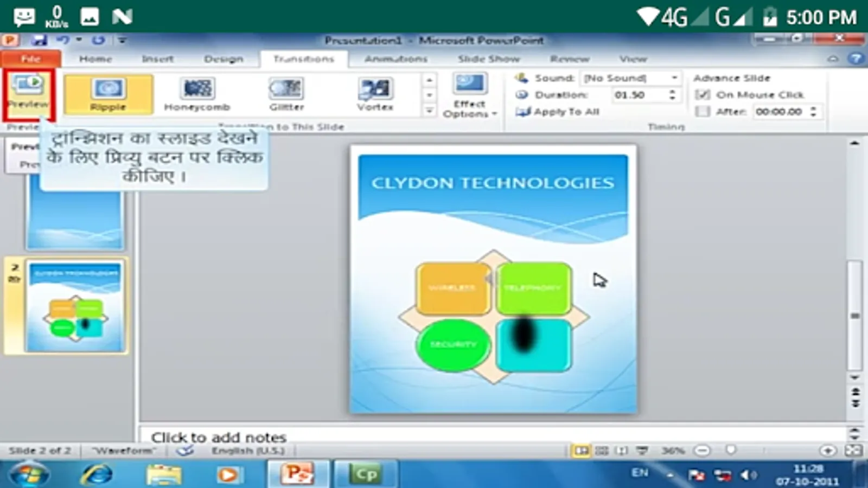The image size is (868, 488).
Task: Pick the Vortex transition
Action: (x=375, y=94)
